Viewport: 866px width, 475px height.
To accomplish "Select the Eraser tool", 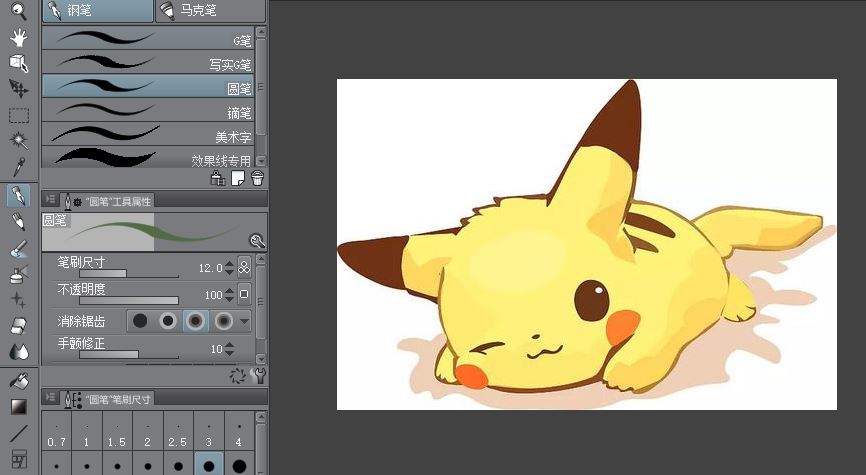I will (19, 326).
